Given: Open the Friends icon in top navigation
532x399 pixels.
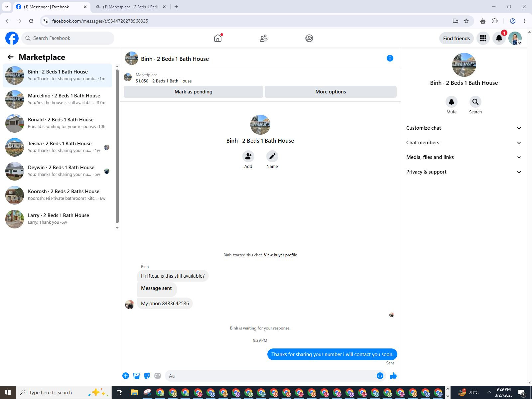Looking at the screenshot, I should [264, 38].
